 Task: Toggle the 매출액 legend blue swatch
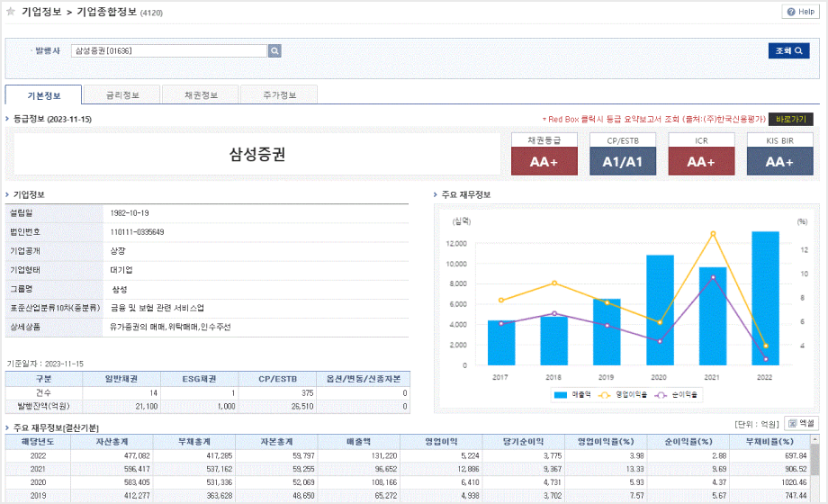pos(561,394)
